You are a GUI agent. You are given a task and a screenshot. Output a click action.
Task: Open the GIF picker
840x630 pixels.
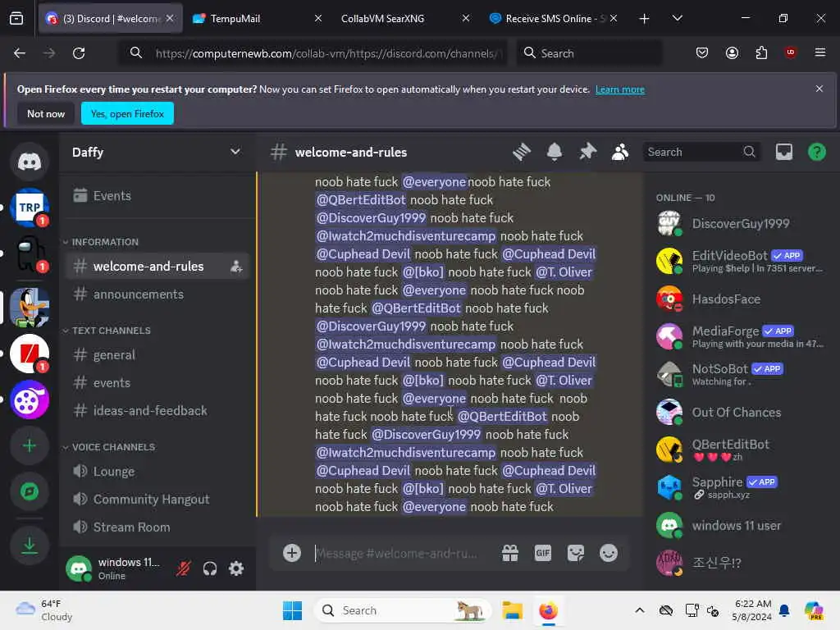pyautogui.click(x=543, y=553)
